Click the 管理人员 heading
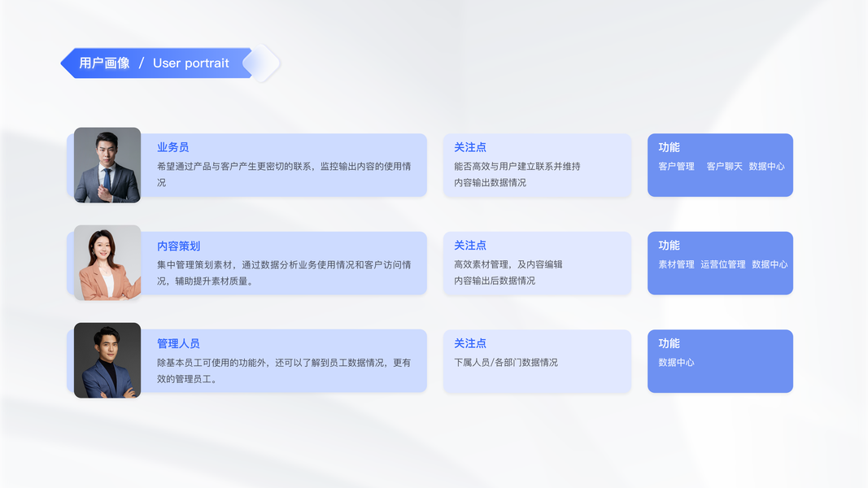This screenshot has height=488, width=868. [178, 343]
